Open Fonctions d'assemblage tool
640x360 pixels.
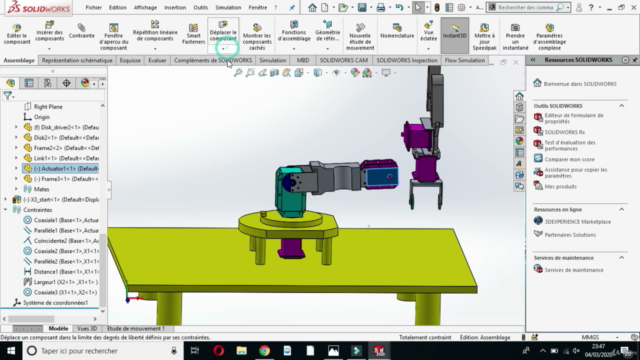pos(294,32)
